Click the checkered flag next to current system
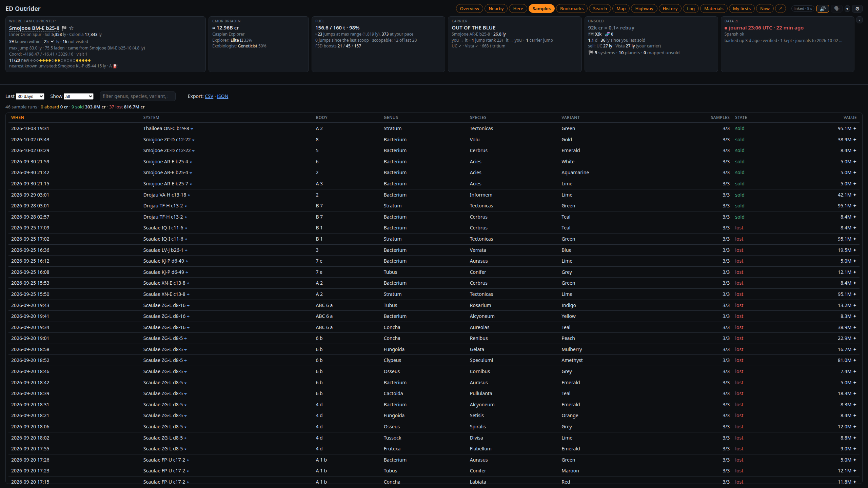 tap(64, 28)
